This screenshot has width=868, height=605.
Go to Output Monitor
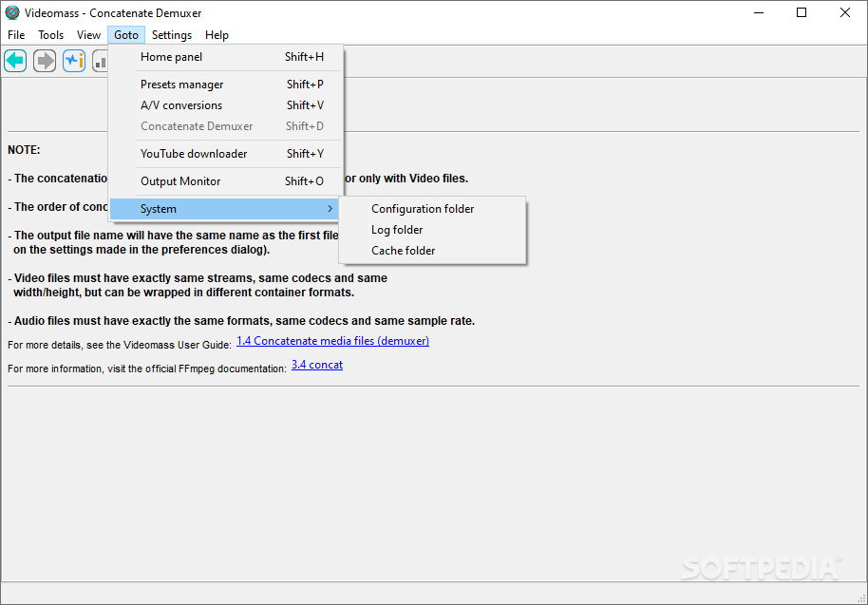tap(226, 181)
